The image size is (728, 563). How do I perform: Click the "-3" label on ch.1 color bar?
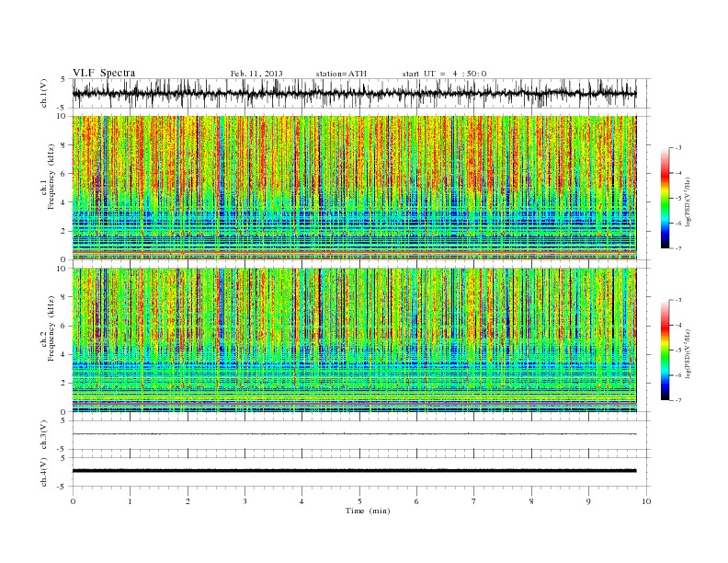678,148
